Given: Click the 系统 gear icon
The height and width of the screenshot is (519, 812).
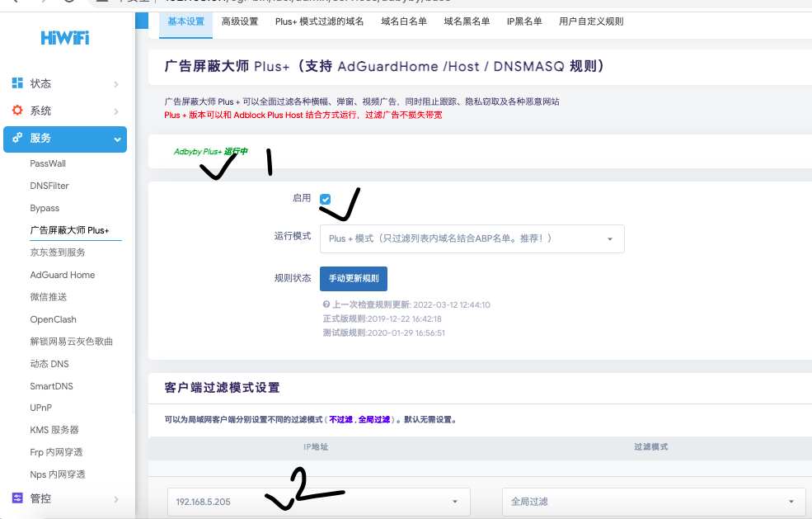Looking at the screenshot, I should pyautogui.click(x=17, y=111).
